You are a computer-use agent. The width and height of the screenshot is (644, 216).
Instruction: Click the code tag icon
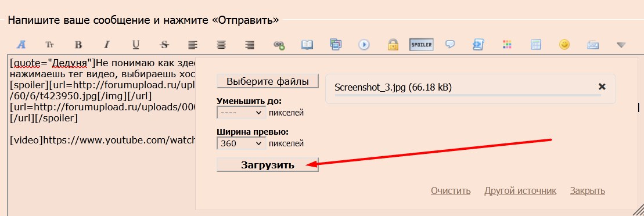click(478, 44)
